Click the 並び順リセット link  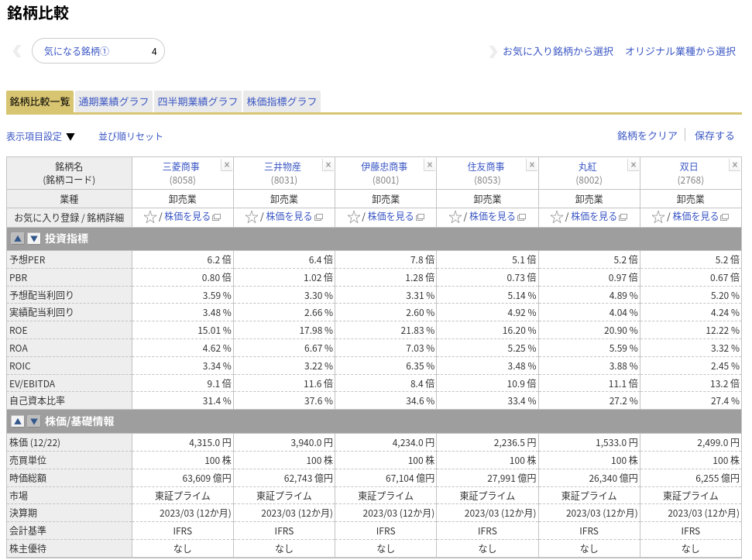(x=130, y=136)
